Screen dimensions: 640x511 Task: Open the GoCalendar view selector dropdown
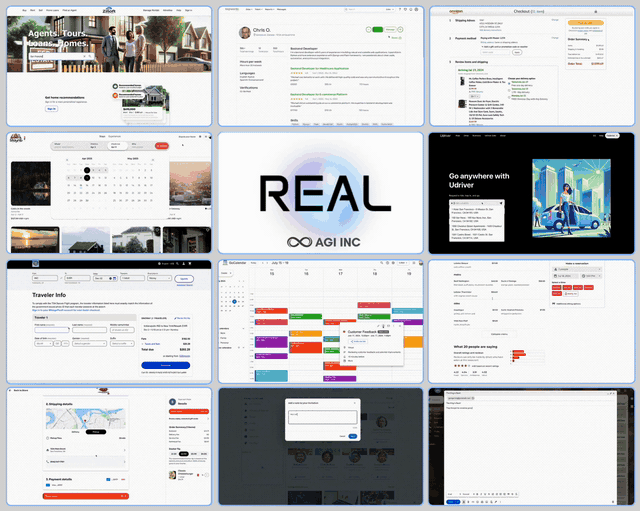403,263
